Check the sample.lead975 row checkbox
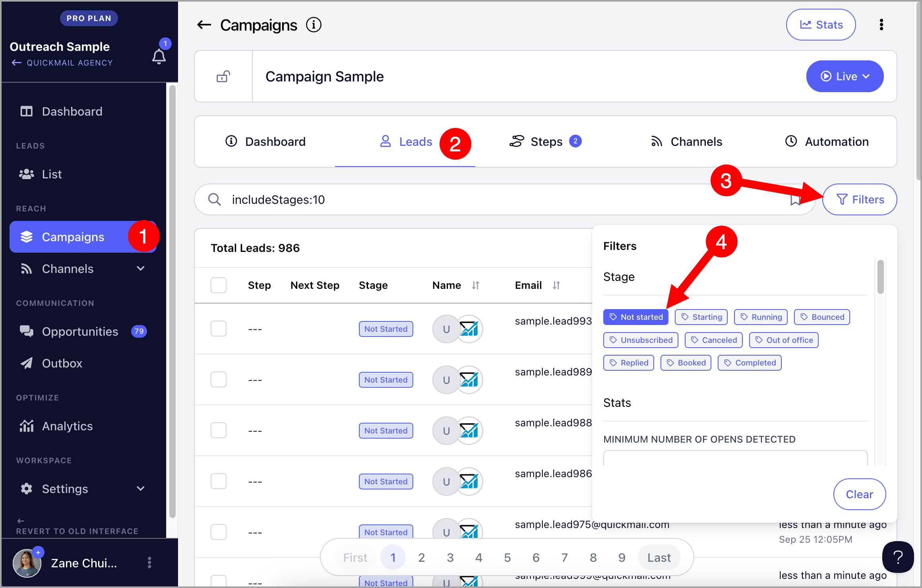922x588 pixels. 219,532
